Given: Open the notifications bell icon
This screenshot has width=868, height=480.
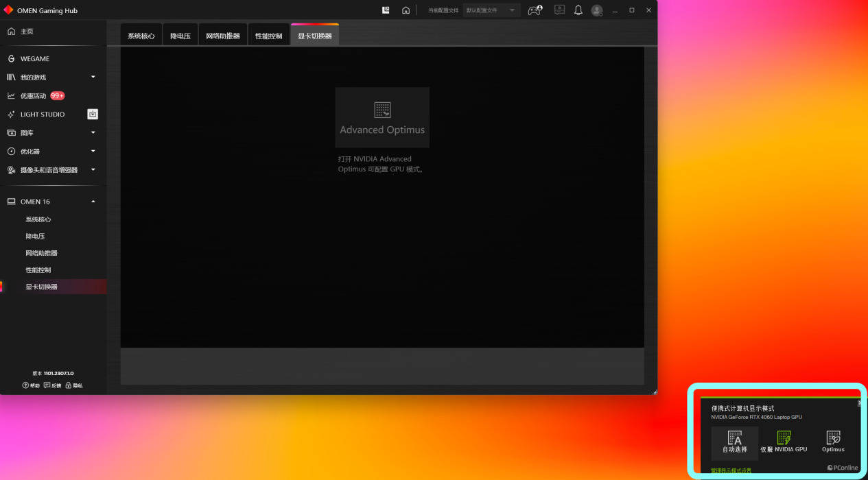Looking at the screenshot, I should [x=578, y=10].
